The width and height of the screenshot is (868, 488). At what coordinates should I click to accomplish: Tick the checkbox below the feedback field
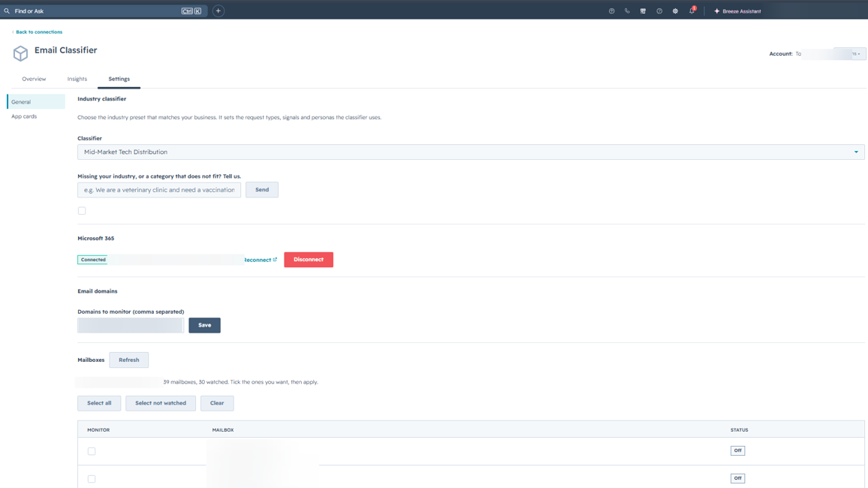[x=82, y=211]
